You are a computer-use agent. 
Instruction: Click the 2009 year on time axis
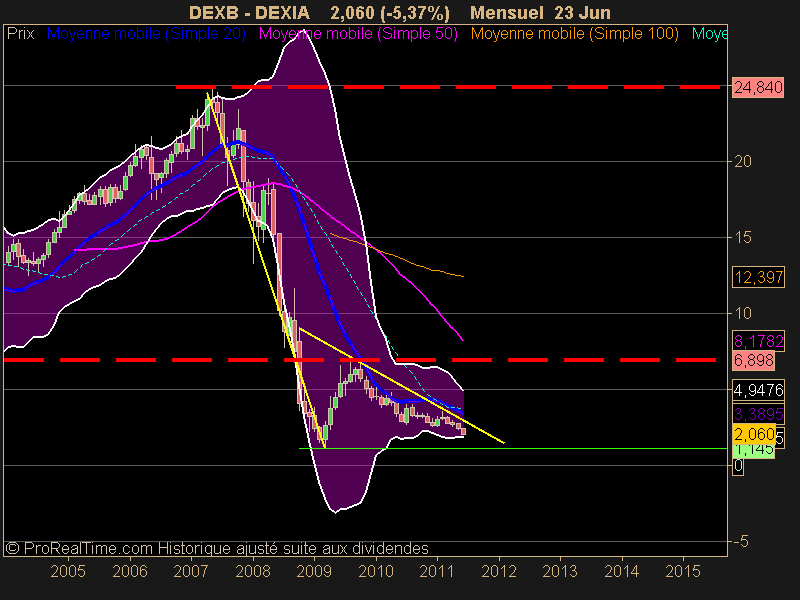coord(314,571)
